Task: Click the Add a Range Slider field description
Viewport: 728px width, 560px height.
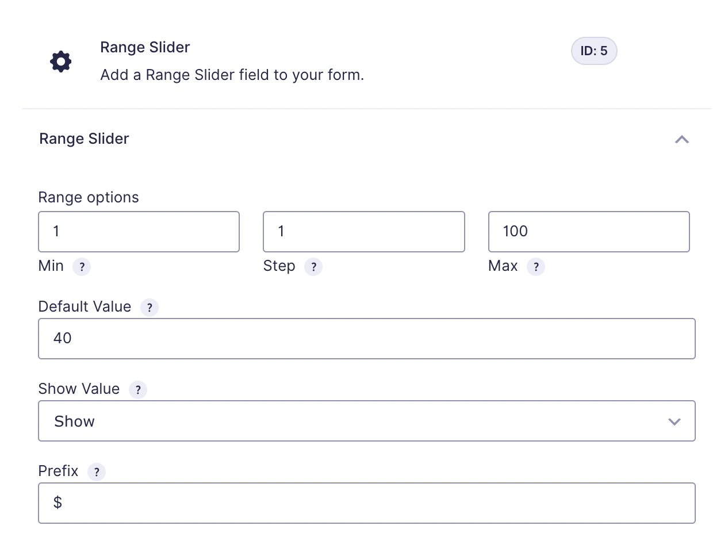Action: (232, 75)
